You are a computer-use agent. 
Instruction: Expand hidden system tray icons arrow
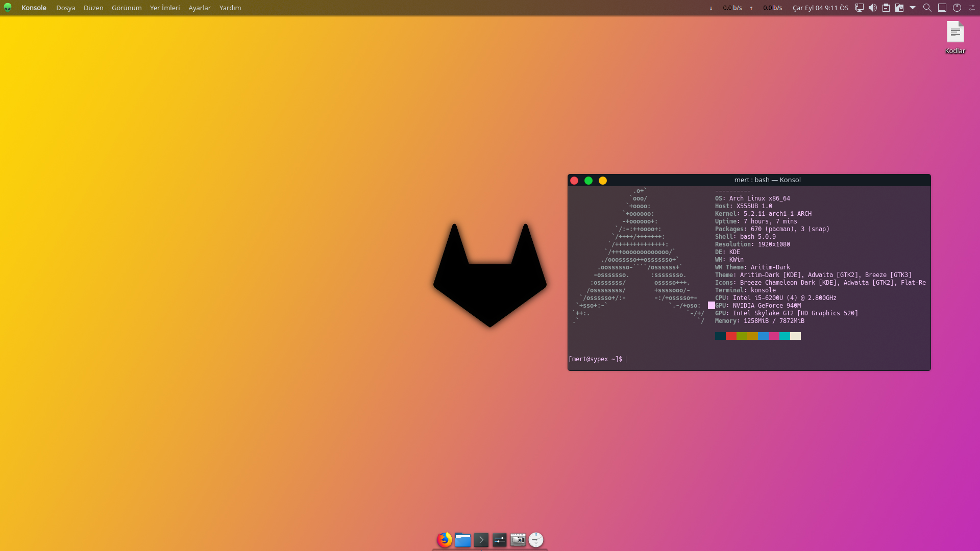(913, 8)
